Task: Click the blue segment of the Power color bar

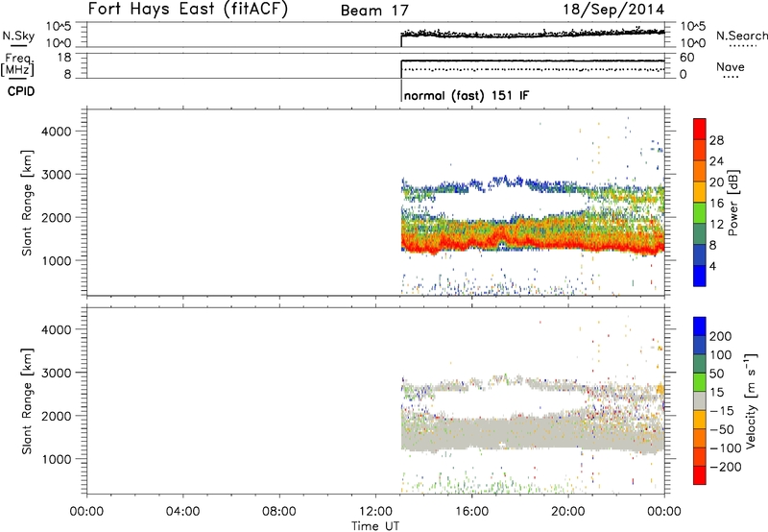Action: 700,276
